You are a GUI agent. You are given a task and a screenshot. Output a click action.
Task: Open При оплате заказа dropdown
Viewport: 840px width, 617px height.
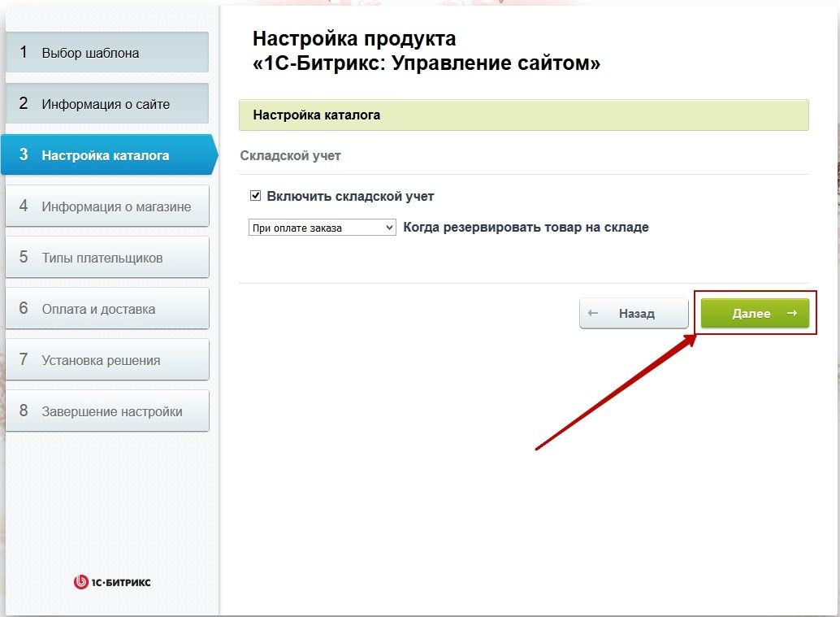[322, 228]
